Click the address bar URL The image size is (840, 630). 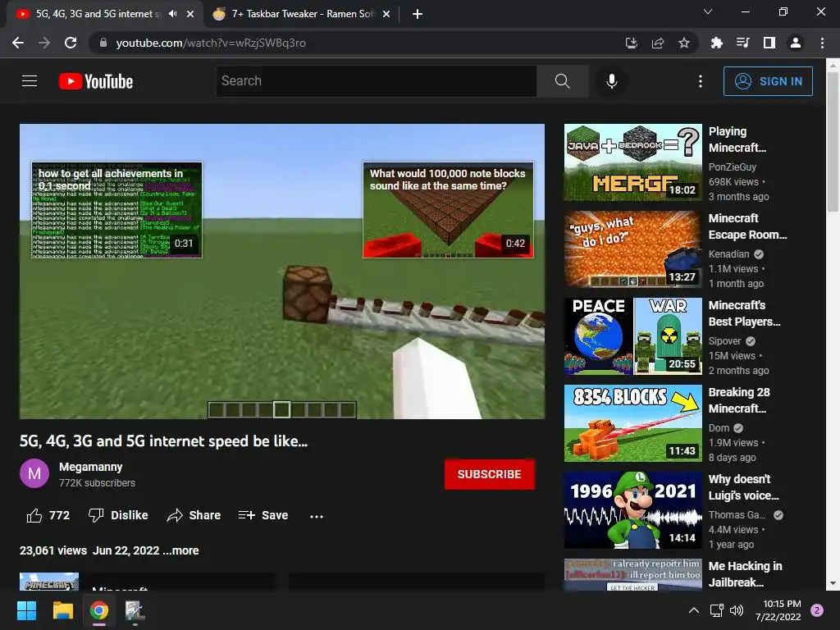(x=211, y=43)
